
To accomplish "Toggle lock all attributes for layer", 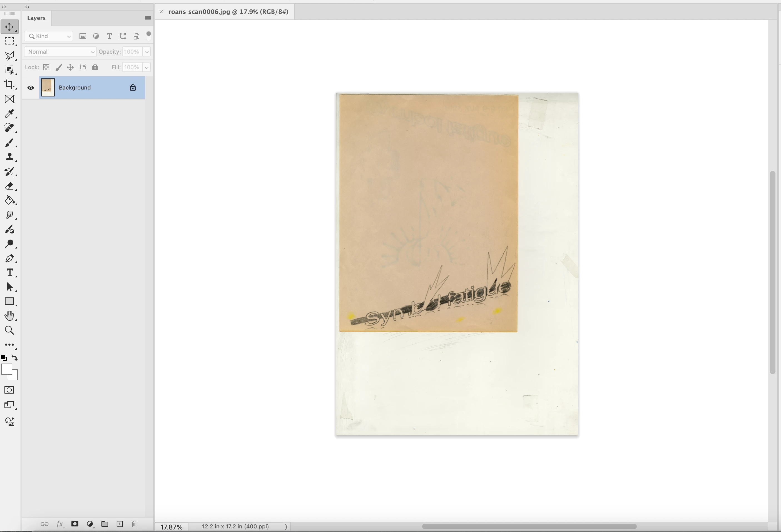I will pos(95,67).
